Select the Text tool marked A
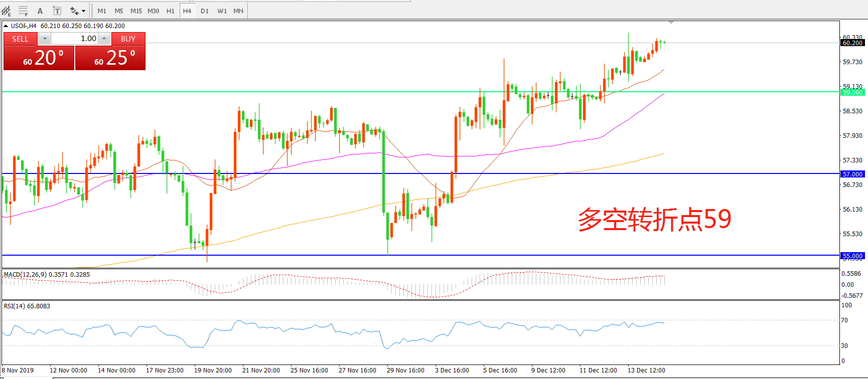 point(40,11)
